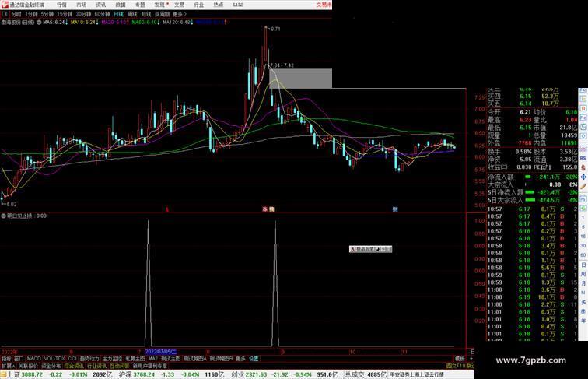588x379 pixels.
Task: Open the 资讯 menu
Action: [100, 5]
